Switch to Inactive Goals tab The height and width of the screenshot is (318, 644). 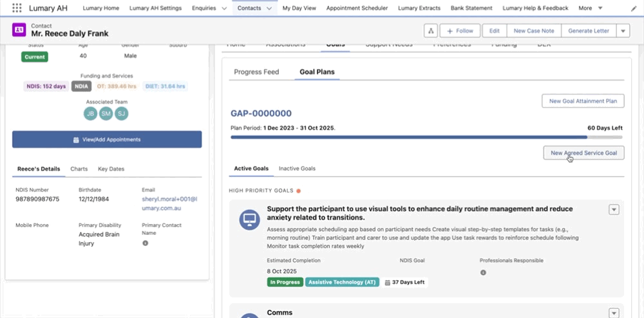pyautogui.click(x=297, y=169)
